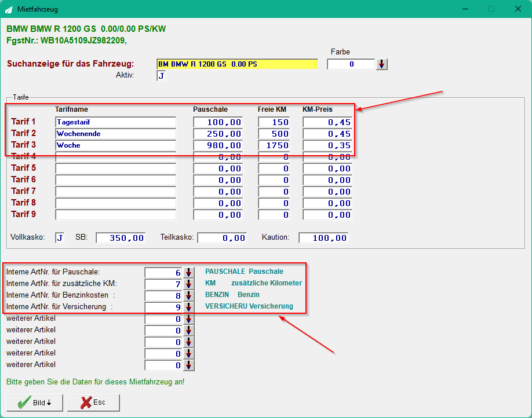Click the Teilkasko field showing 0,00
532x418 pixels.
pos(222,237)
